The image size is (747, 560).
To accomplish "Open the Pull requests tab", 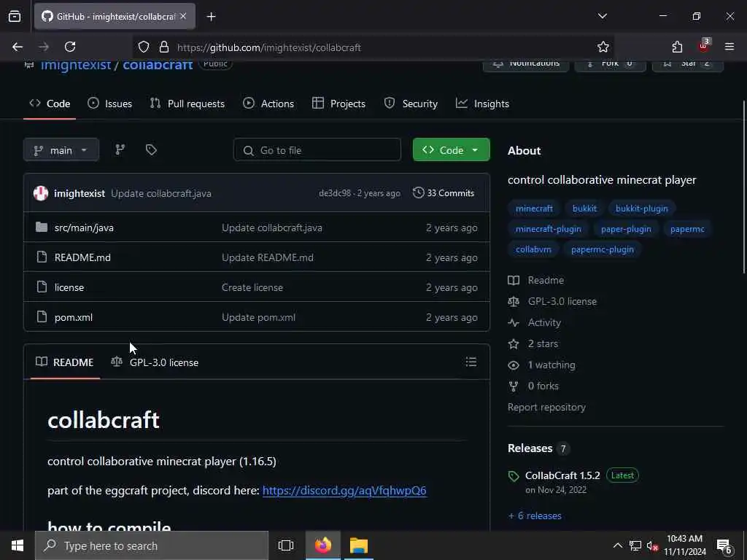I will (x=187, y=104).
